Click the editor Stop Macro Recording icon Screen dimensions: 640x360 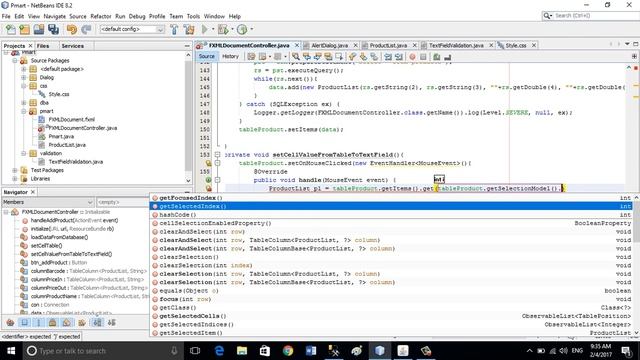pyautogui.click(x=423, y=56)
